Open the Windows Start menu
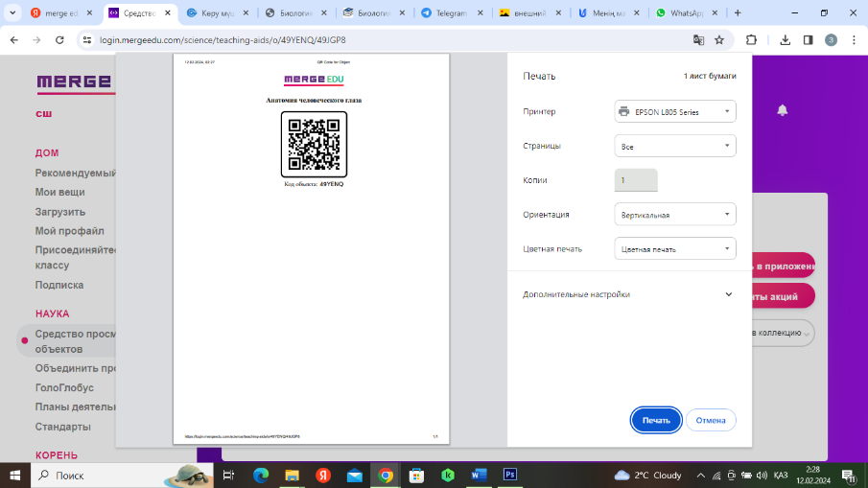 15,476
